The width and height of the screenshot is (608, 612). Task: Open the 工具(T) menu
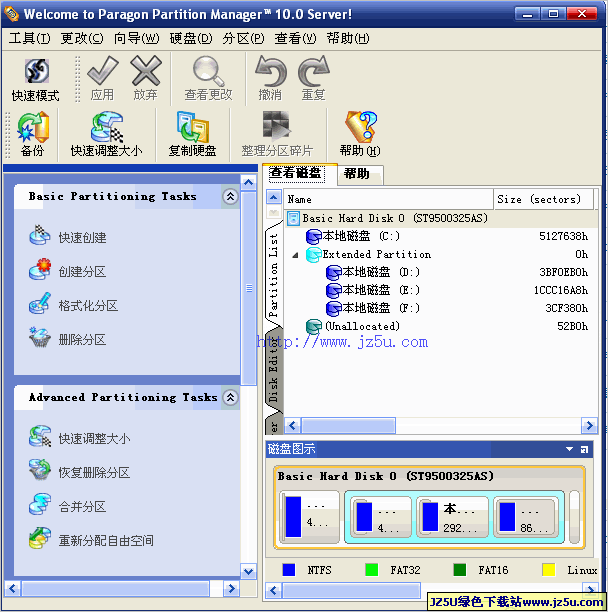coord(29,38)
